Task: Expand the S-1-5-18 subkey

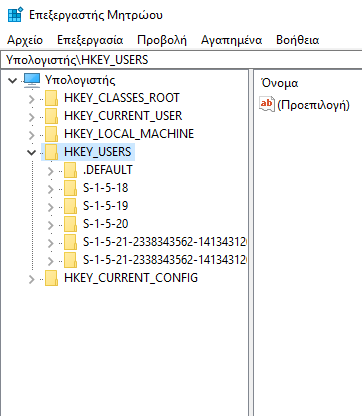Action: pos(50,189)
